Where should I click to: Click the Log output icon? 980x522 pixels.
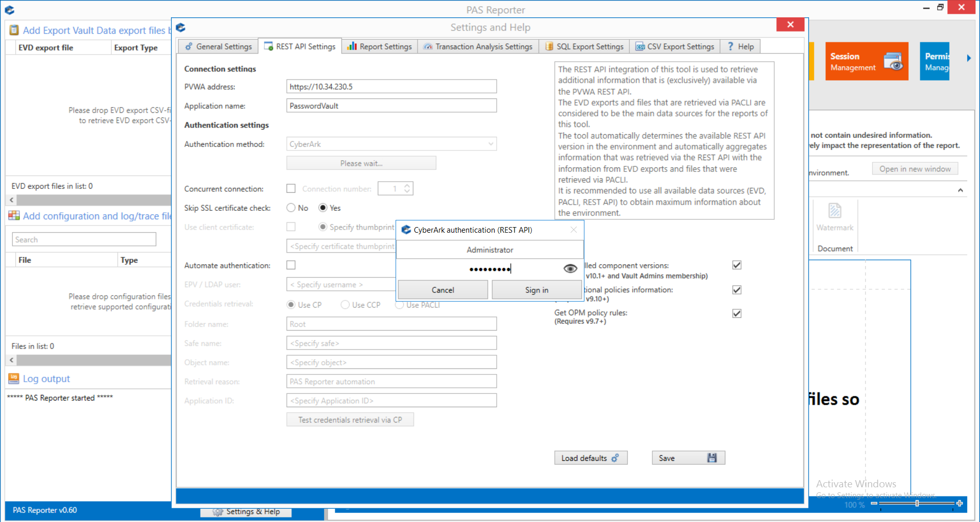[14, 379]
